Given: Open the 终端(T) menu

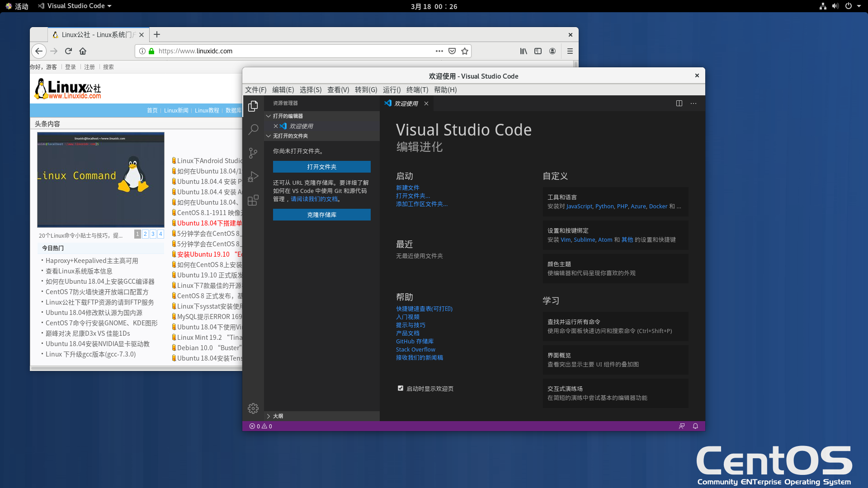Looking at the screenshot, I should click(417, 89).
